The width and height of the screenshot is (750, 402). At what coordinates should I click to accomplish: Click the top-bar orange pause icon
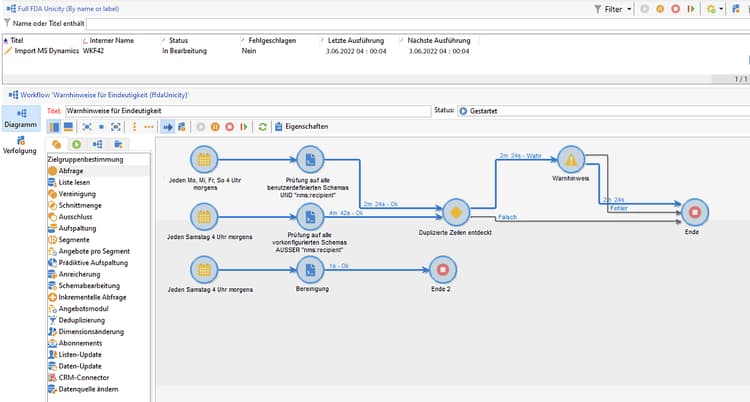point(660,9)
